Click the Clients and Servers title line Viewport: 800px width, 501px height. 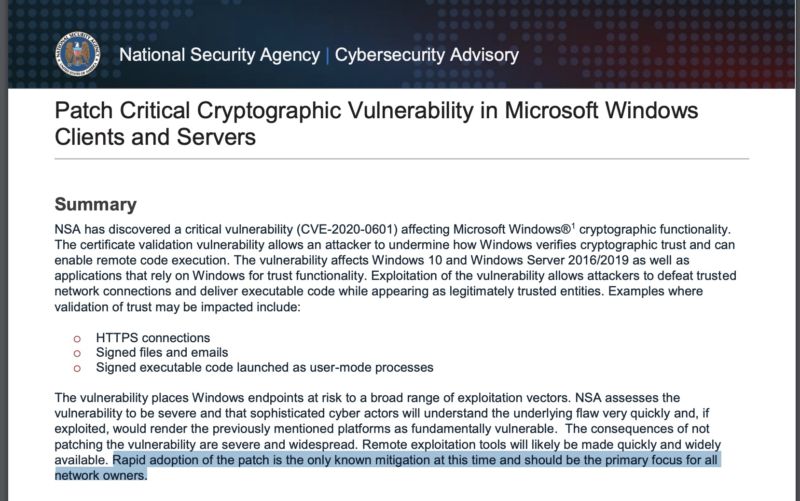[x=155, y=137]
